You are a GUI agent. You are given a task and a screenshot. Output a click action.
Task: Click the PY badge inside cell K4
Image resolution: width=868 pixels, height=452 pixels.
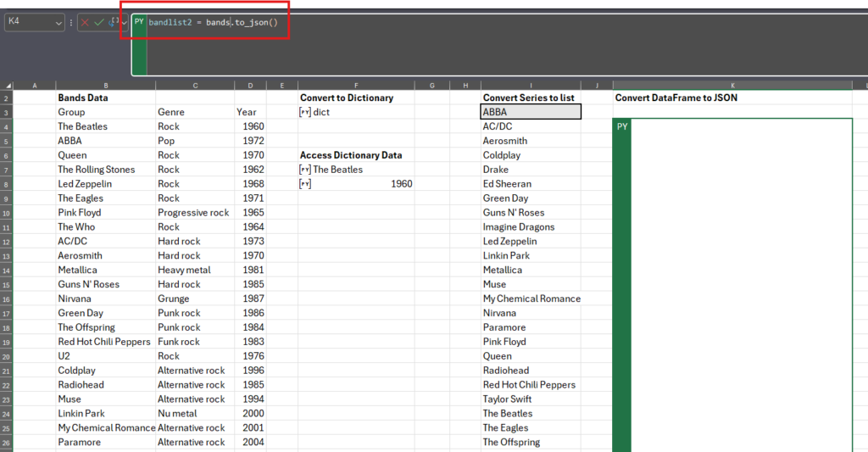click(x=622, y=126)
